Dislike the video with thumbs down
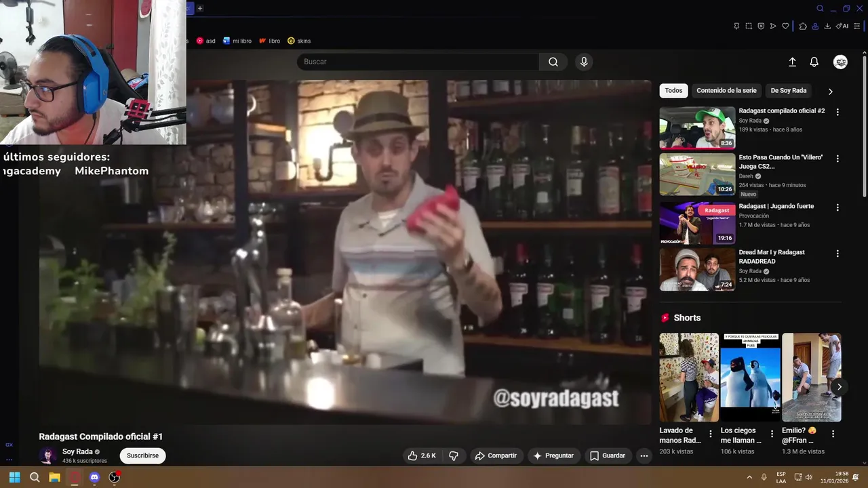 (454, 455)
